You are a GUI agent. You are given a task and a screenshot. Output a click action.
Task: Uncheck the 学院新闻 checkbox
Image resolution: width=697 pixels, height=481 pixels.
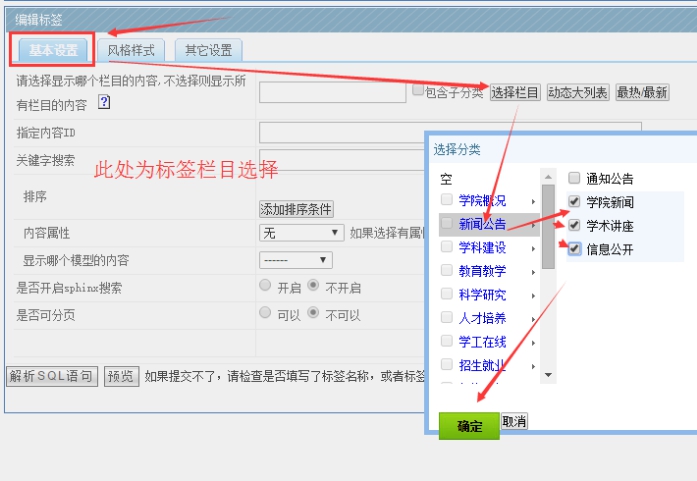coord(574,202)
